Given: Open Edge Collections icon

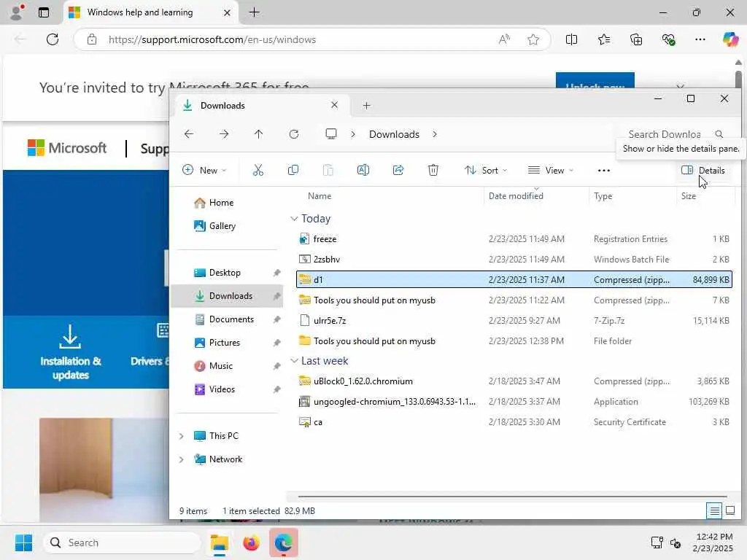Looking at the screenshot, I should tap(636, 39).
